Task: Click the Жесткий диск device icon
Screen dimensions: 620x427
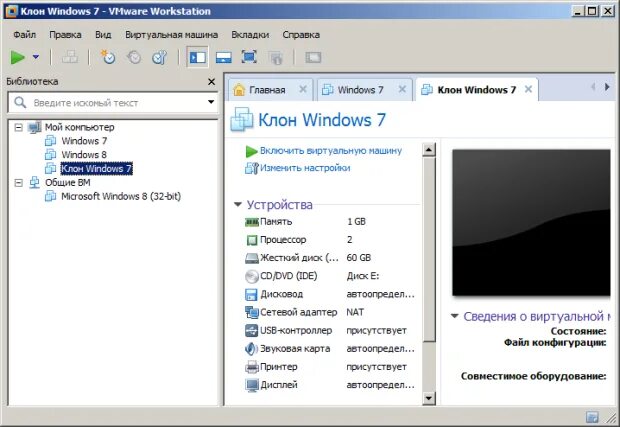Action: click(251, 258)
